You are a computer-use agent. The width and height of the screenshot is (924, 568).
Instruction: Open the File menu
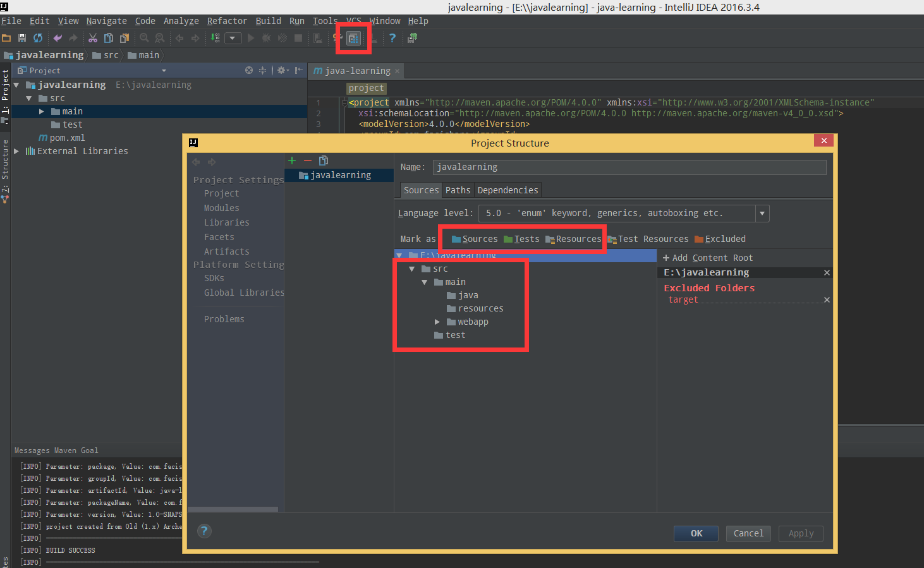click(x=11, y=21)
